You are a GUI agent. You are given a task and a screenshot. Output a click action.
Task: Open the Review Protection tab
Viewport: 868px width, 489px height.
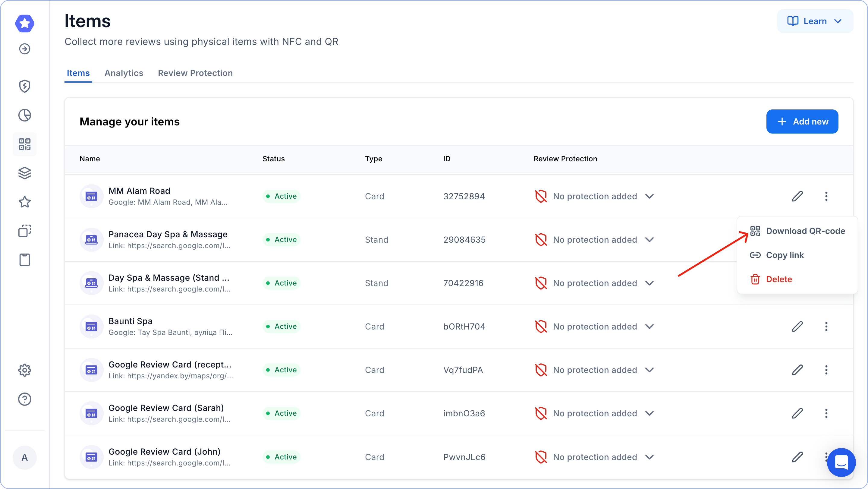(195, 73)
